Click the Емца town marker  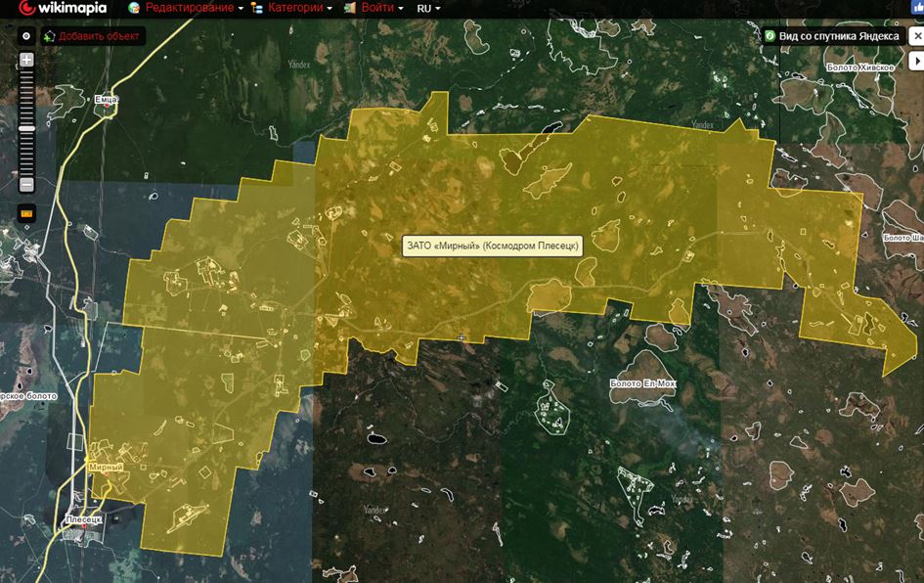point(107,100)
